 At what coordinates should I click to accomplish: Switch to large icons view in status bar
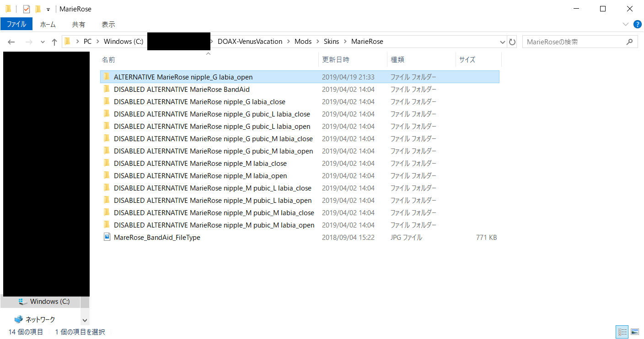635,332
